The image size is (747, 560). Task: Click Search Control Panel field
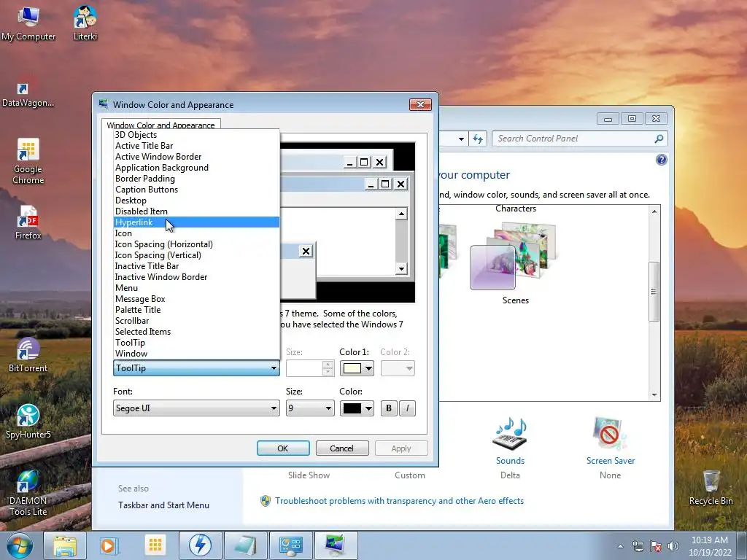(x=574, y=139)
